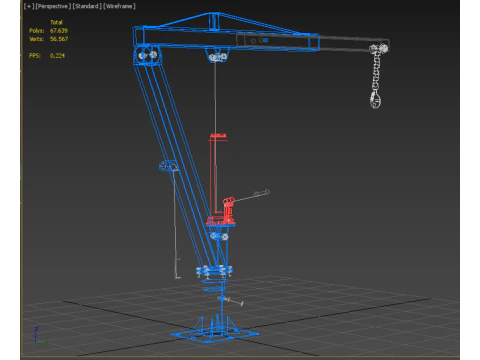Click the FPS value 0,224
This screenshot has height=360, width=480.
pos(57,55)
